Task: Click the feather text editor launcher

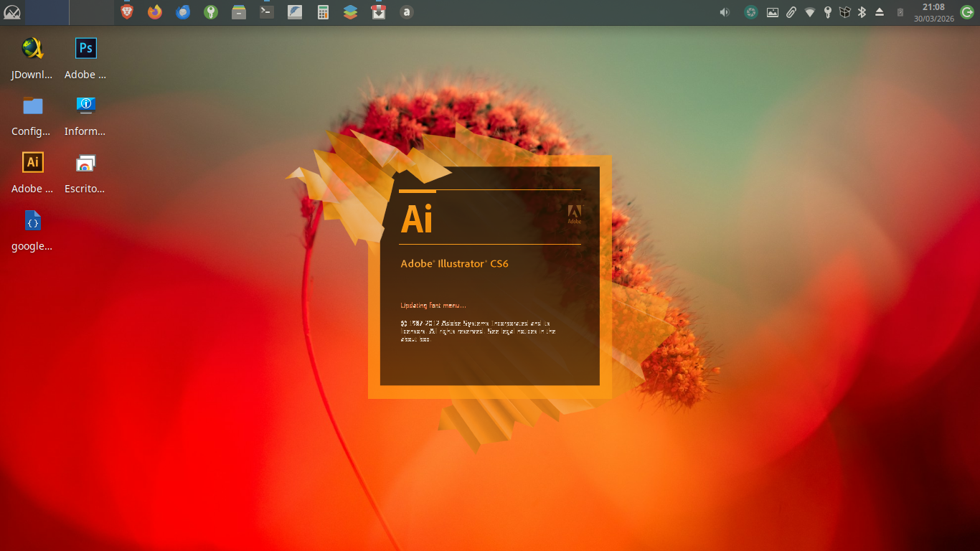Action: pos(295,12)
